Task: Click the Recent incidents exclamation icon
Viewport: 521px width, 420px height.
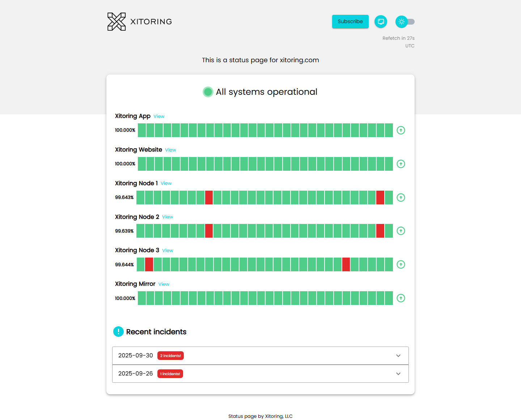Action: click(118, 331)
